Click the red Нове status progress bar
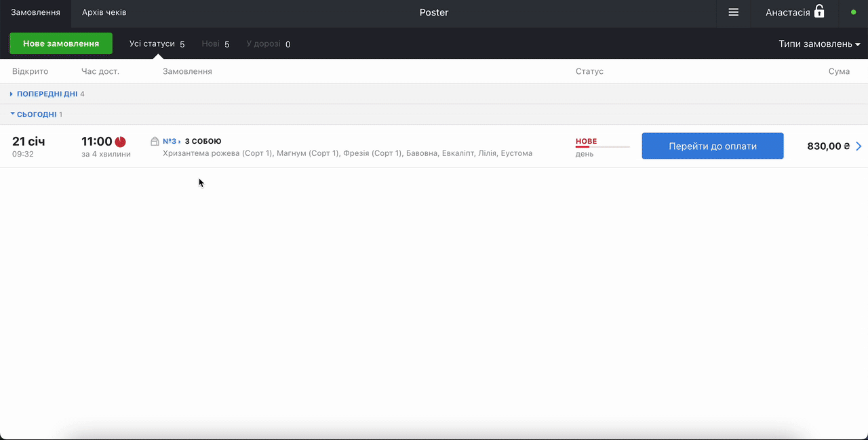The width and height of the screenshot is (868, 440). click(x=602, y=146)
